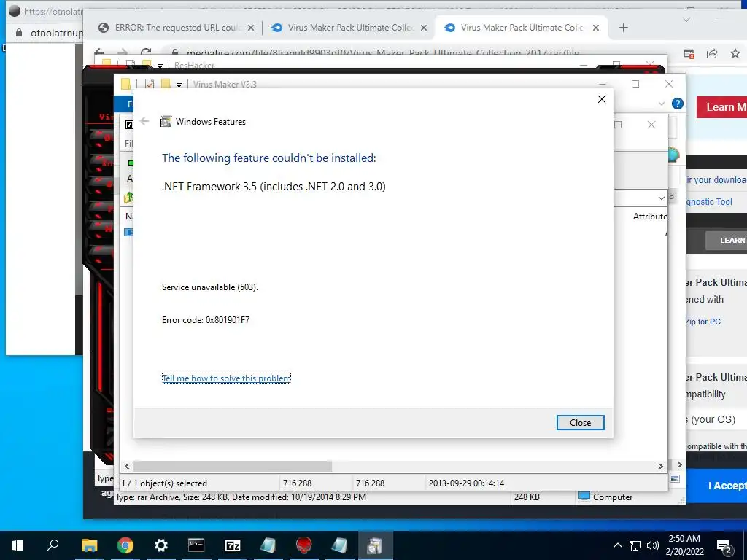Image resolution: width=747 pixels, height=560 pixels.
Task: Click the gray LEARN button on webpage
Action: (x=726, y=241)
